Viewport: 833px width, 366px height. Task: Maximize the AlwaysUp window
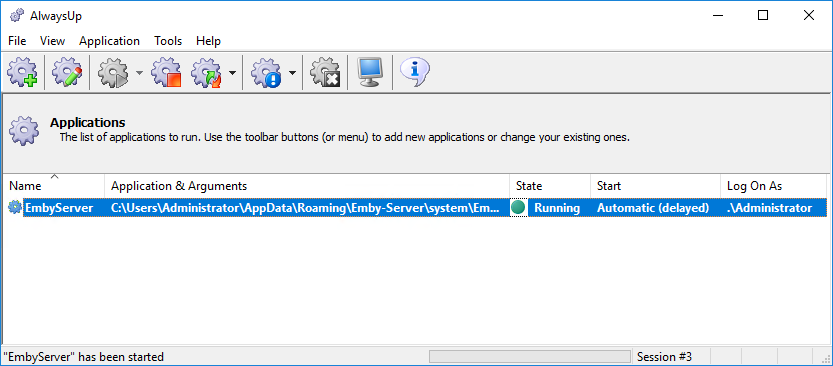[x=763, y=15]
